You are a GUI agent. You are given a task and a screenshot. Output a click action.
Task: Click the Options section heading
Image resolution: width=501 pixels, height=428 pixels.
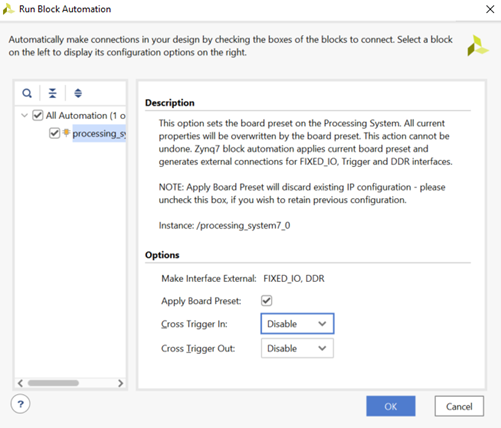(162, 255)
